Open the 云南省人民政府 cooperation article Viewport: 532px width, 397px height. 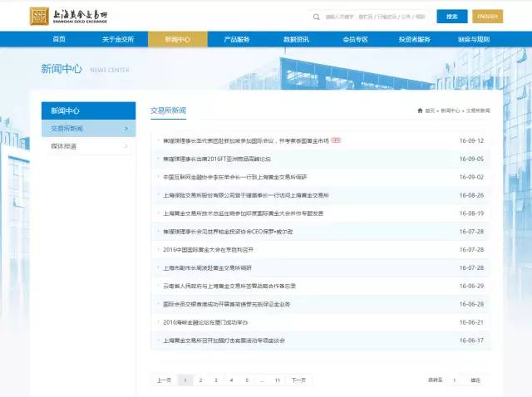tap(229, 286)
